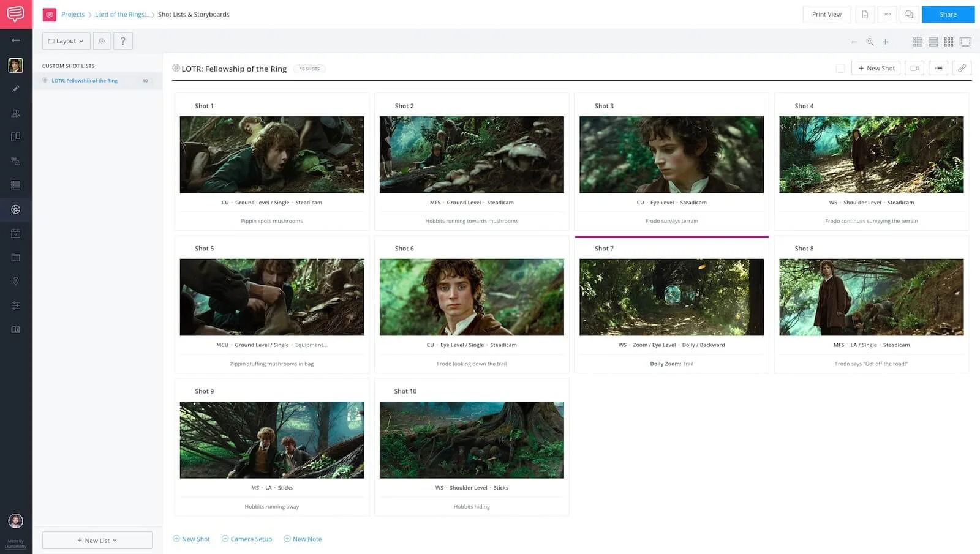
Task: Open the Layout dropdown
Action: coord(66,41)
